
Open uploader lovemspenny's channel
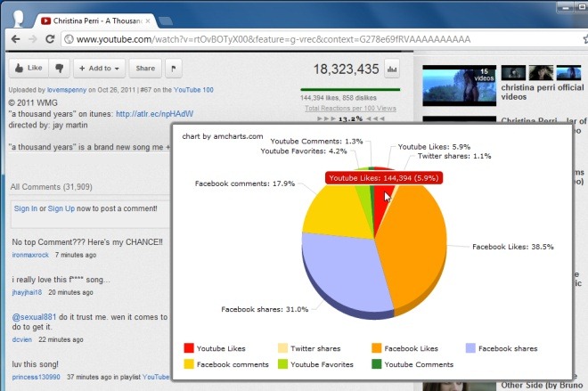[67, 90]
